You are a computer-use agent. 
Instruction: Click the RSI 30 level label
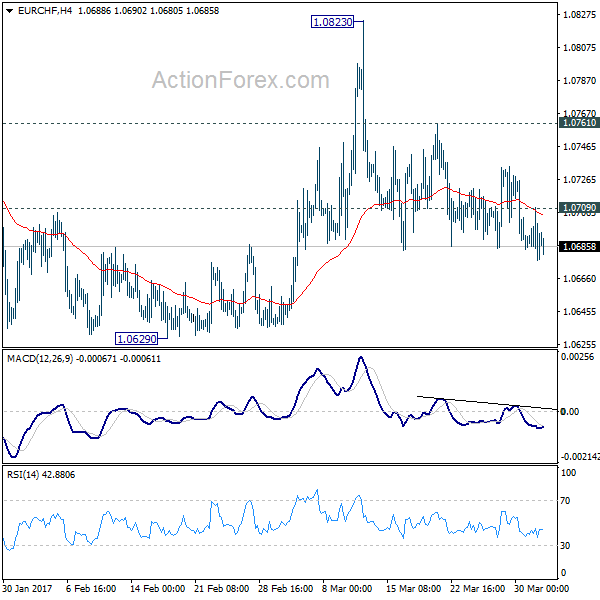click(x=565, y=545)
